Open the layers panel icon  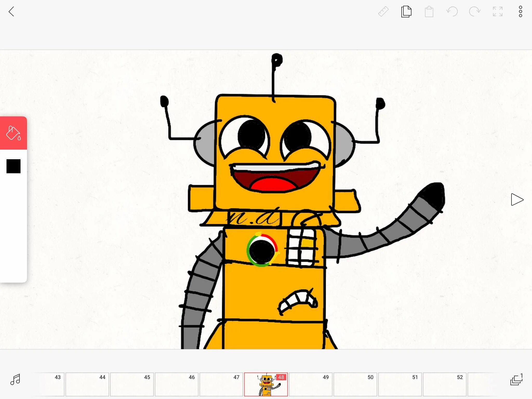(516, 380)
